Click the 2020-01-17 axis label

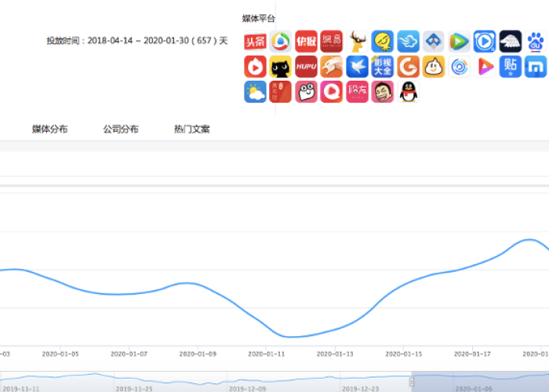tap(472, 354)
